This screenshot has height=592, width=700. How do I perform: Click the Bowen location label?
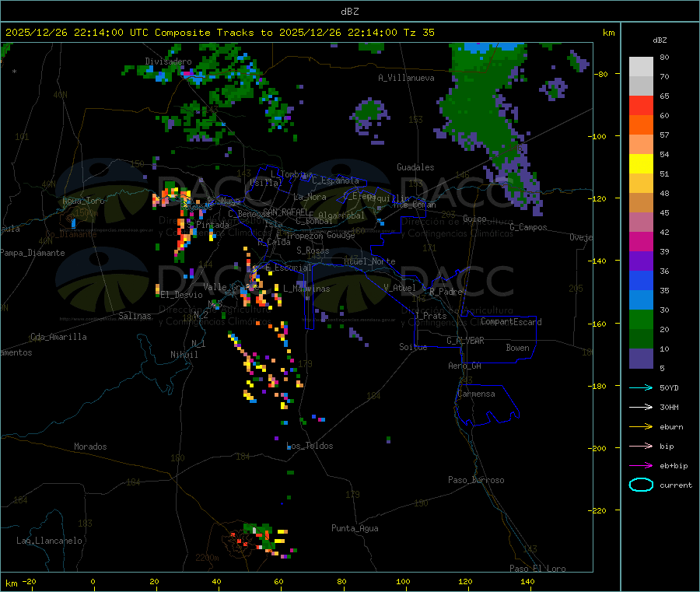point(517,348)
